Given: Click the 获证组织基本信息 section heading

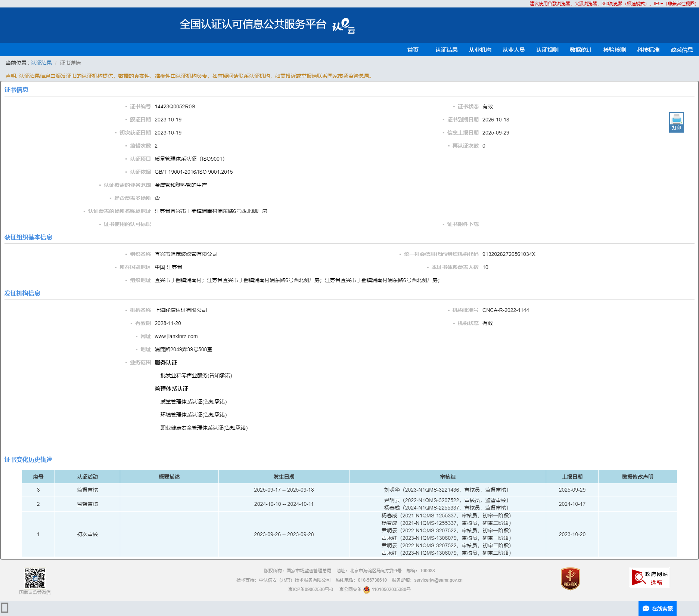Looking at the screenshot, I should pyautogui.click(x=28, y=237).
